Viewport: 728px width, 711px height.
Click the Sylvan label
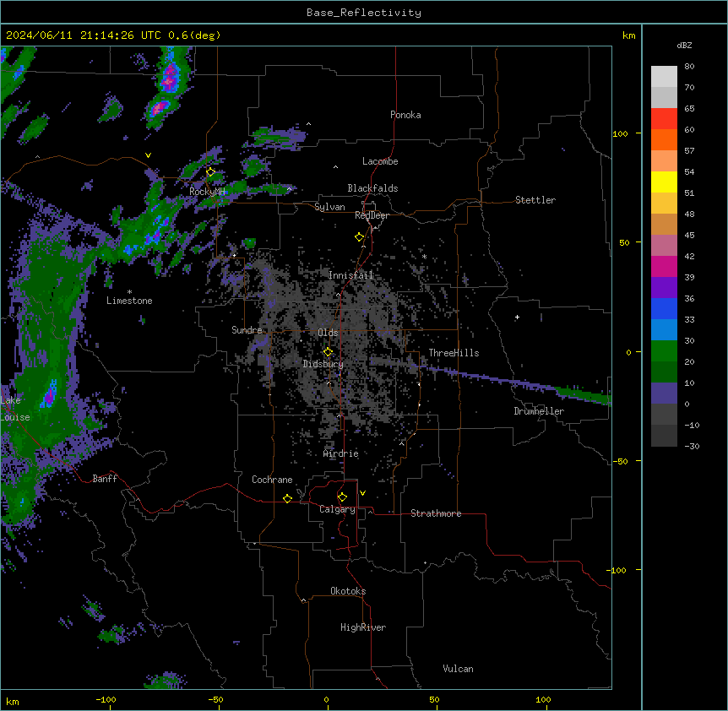(x=329, y=207)
